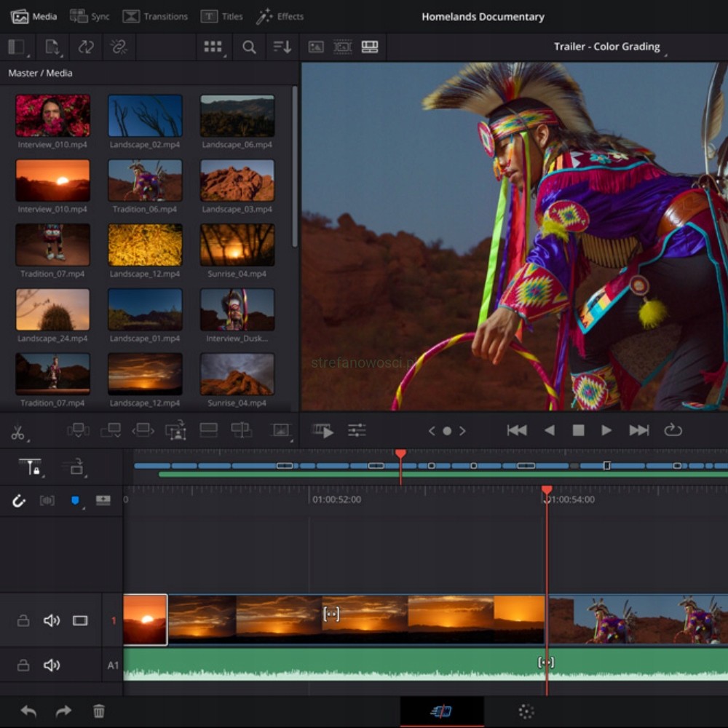
Task: Toggle loop playback icon
Action: [x=673, y=430]
